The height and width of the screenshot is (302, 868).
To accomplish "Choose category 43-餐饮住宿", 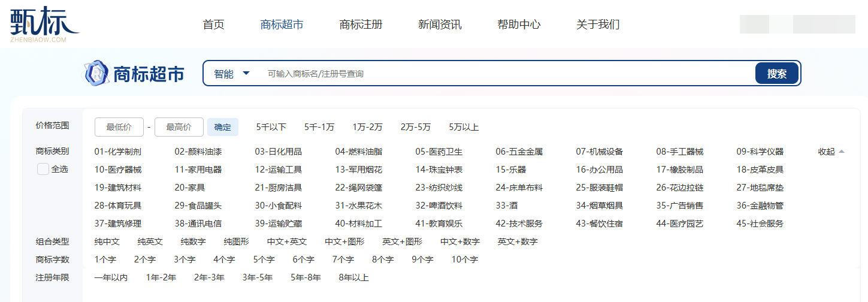I will click(x=600, y=224).
